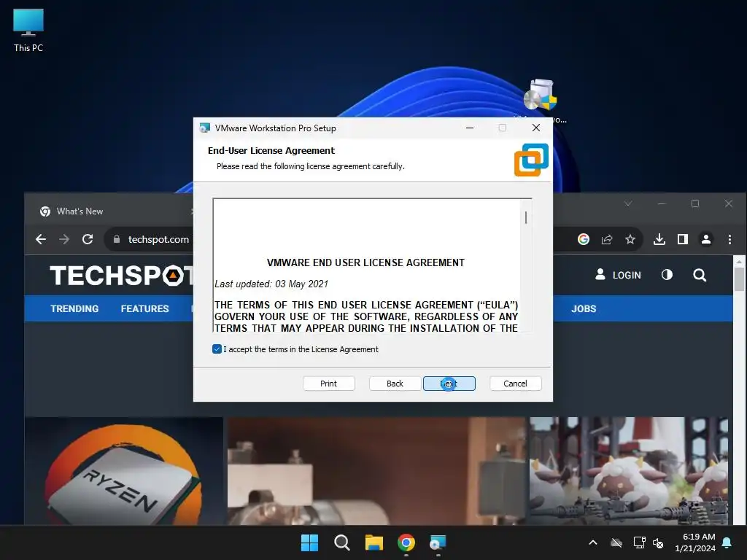Cancel the VMware Workstation setup

(x=515, y=384)
